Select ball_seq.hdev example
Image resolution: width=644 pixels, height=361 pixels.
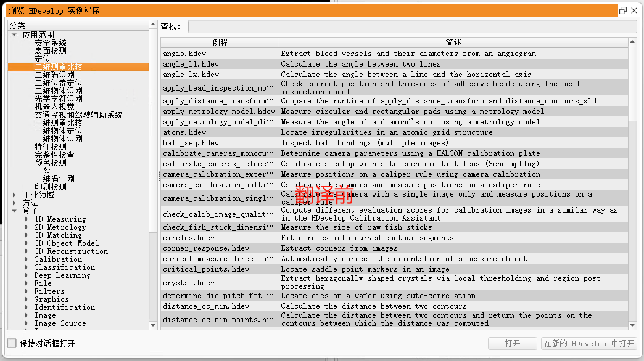tap(394, 143)
